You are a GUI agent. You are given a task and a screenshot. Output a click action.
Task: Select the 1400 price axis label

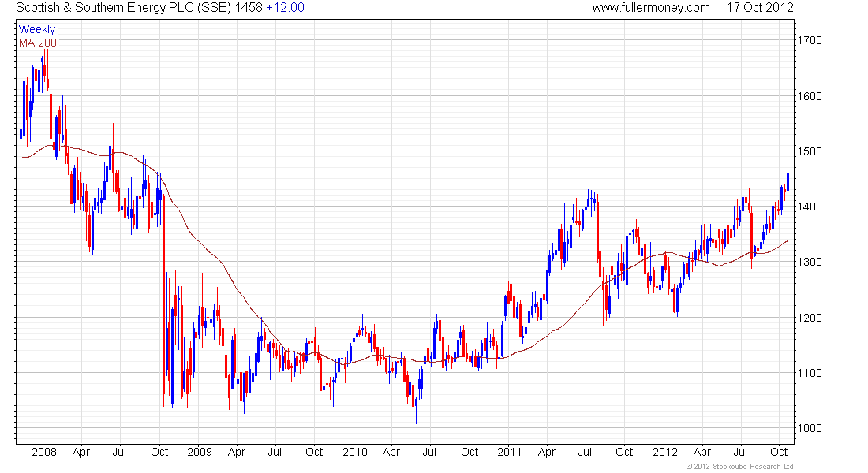pos(810,207)
